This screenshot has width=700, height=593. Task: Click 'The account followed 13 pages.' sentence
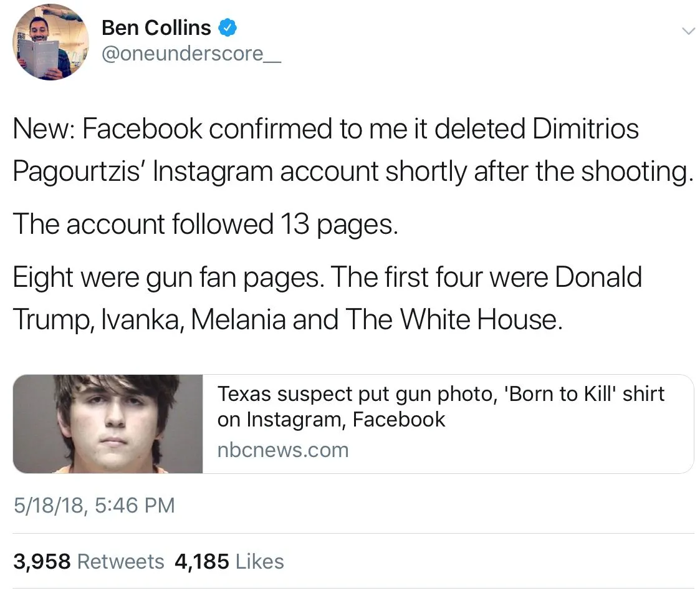coord(204,224)
